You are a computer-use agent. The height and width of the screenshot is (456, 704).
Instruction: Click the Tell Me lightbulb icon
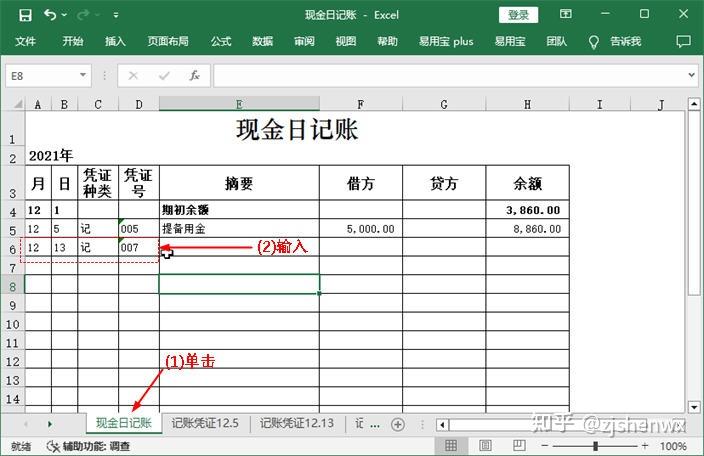pyautogui.click(x=593, y=42)
